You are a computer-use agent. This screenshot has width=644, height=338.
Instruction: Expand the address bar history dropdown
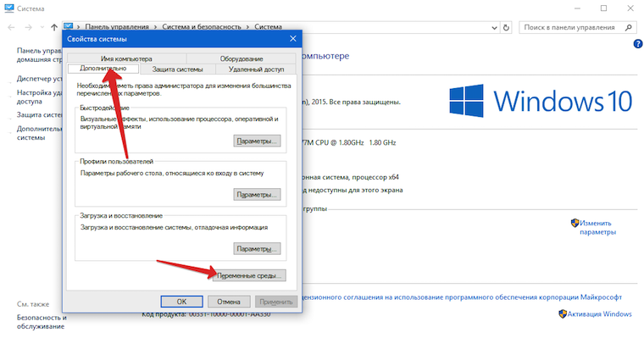494,28
